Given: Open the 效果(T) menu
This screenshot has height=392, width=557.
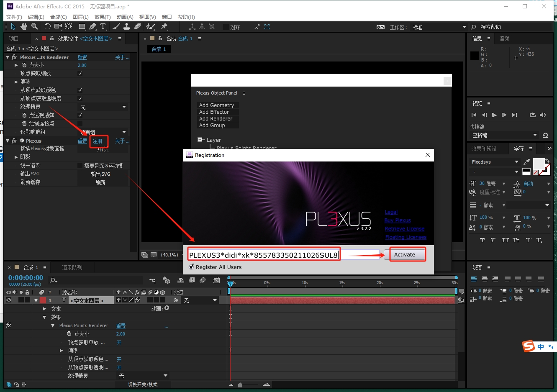Looking at the screenshot, I should coord(103,17).
